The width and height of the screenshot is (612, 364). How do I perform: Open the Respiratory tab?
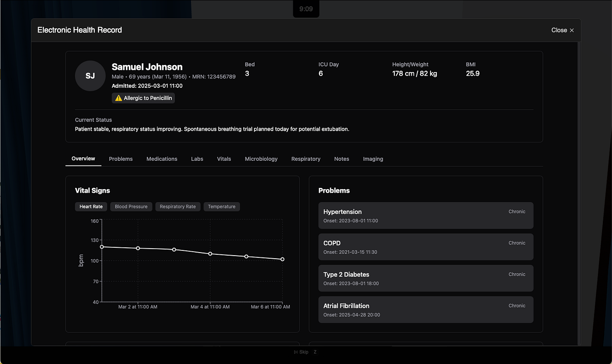click(x=306, y=159)
